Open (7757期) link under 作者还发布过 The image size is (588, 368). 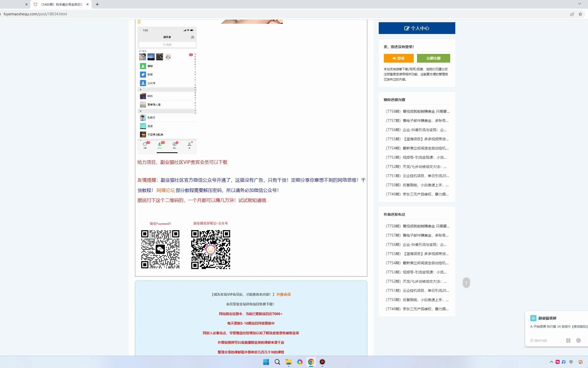pyautogui.click(x=417, y=235)
